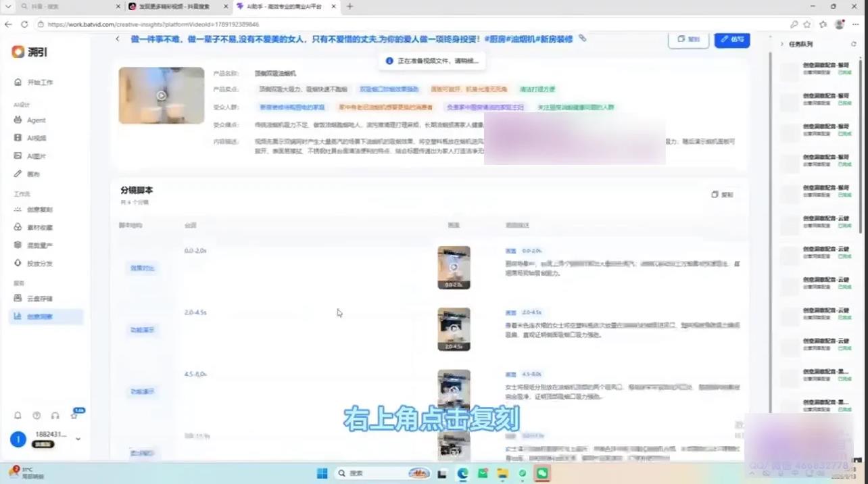Click the star points icon with badge

(74, 415)
